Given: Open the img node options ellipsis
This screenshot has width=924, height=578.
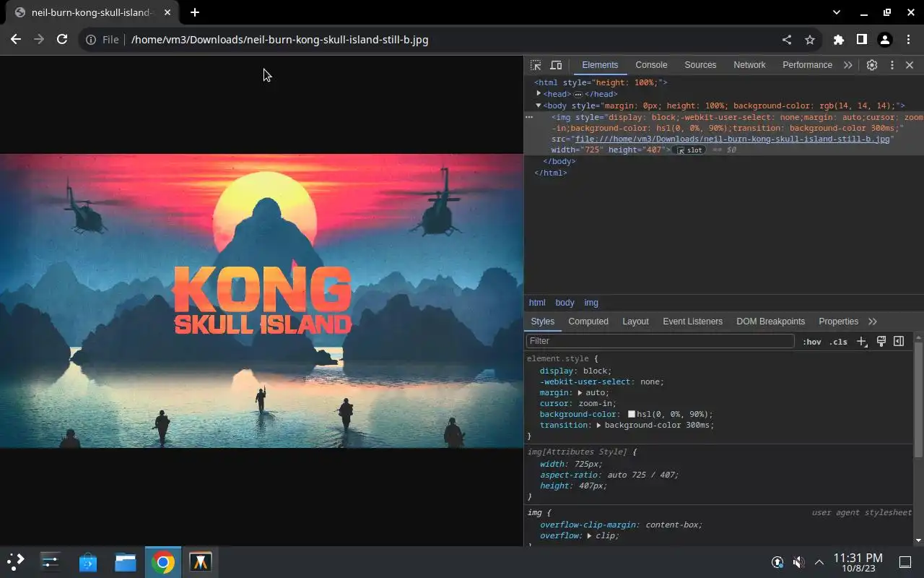Looking at the screenshot, I should tap(529, 117).
